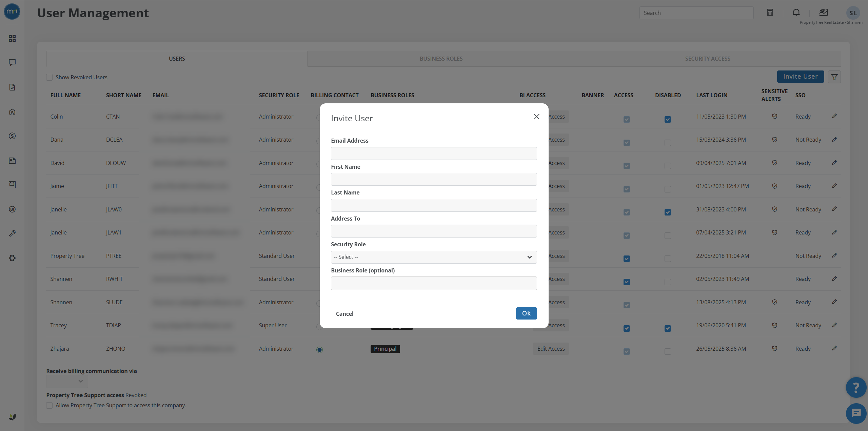Open the billing communication dropdown

click(x=67, y=381)
